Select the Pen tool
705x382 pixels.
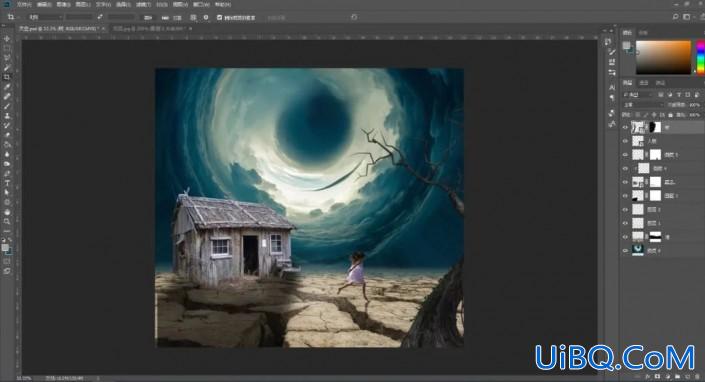pyautogui.click(x=7, y=173)
